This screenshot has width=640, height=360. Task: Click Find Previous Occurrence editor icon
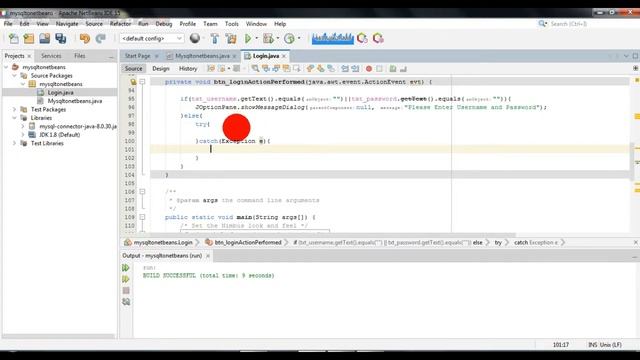(266, 69)
